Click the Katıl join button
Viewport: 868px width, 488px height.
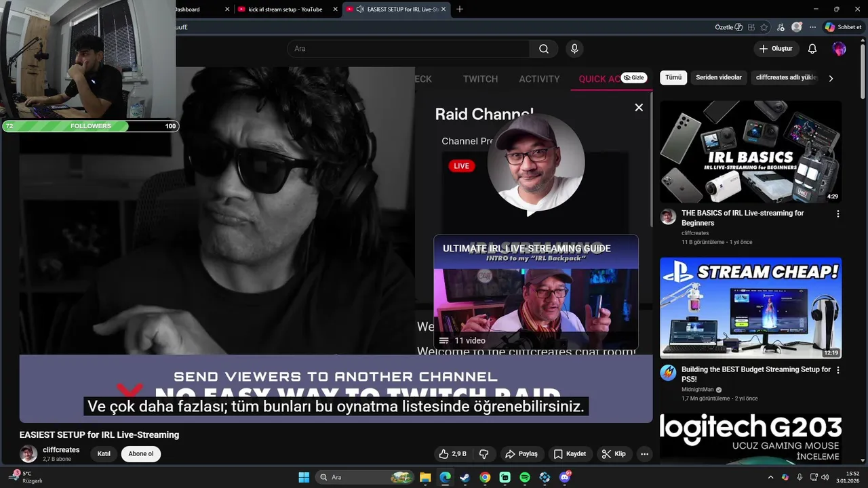point(104,453)
